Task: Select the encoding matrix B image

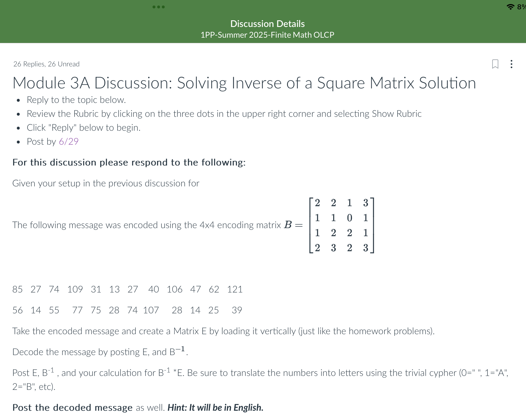Action: click(341, 226)
